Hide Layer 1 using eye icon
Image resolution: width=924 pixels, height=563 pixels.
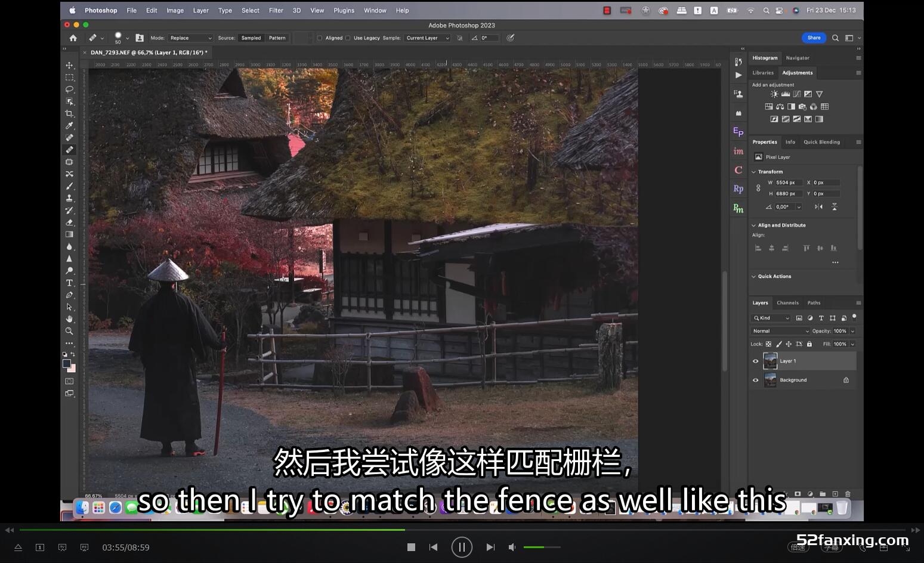pyautogui.click(x=756, y=361)
